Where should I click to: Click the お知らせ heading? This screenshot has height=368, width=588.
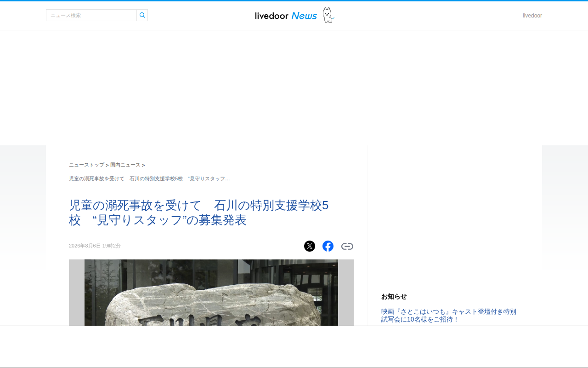pyautogui.click(x=394, y=296)
